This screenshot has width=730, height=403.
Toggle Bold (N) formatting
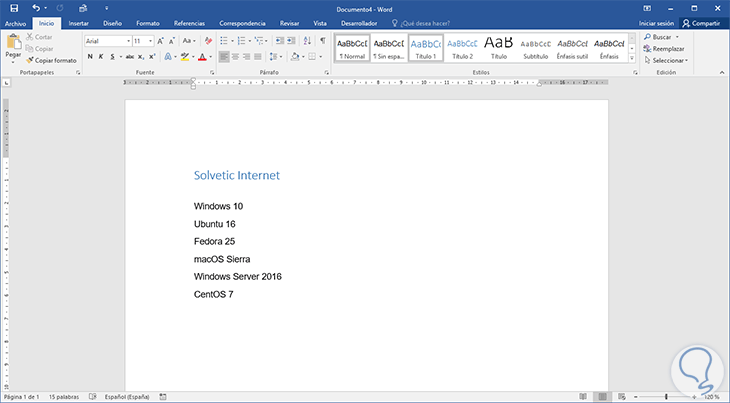pyautogui.click(x=90, y=57)
